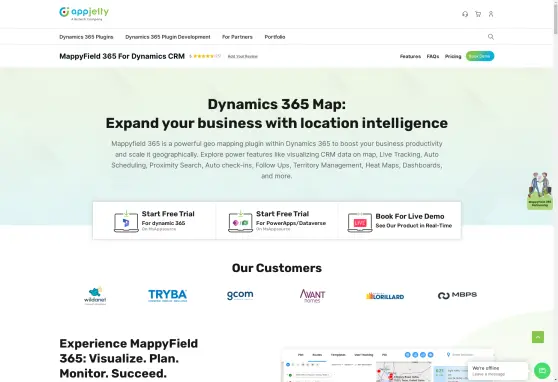The image size is (558, 382).
Task: Click the Avant Homes customer logo
Action: pos(312,295)
